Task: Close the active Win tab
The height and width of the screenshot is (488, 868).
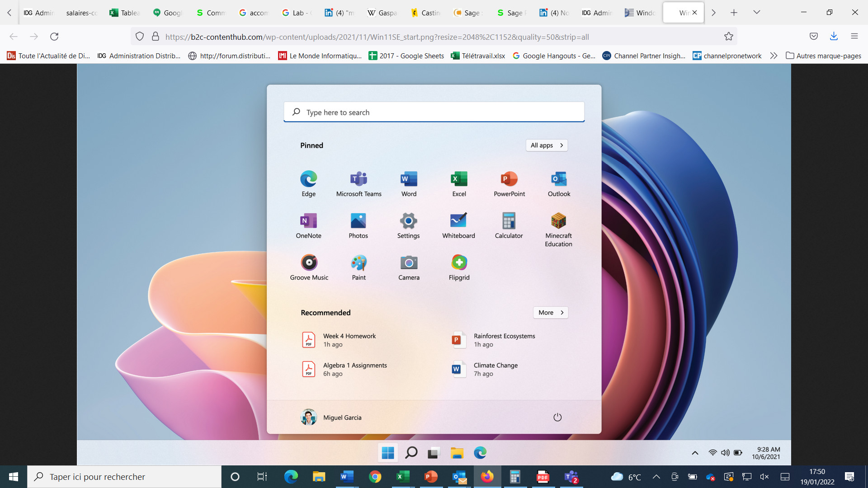Action: click(694, 13)
